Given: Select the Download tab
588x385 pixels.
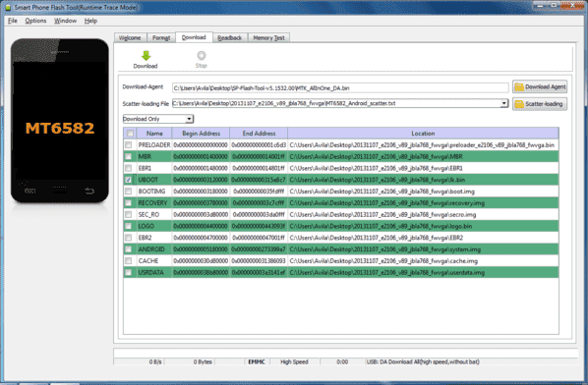Looking at the screenshot, I should (x=194, y=37).
